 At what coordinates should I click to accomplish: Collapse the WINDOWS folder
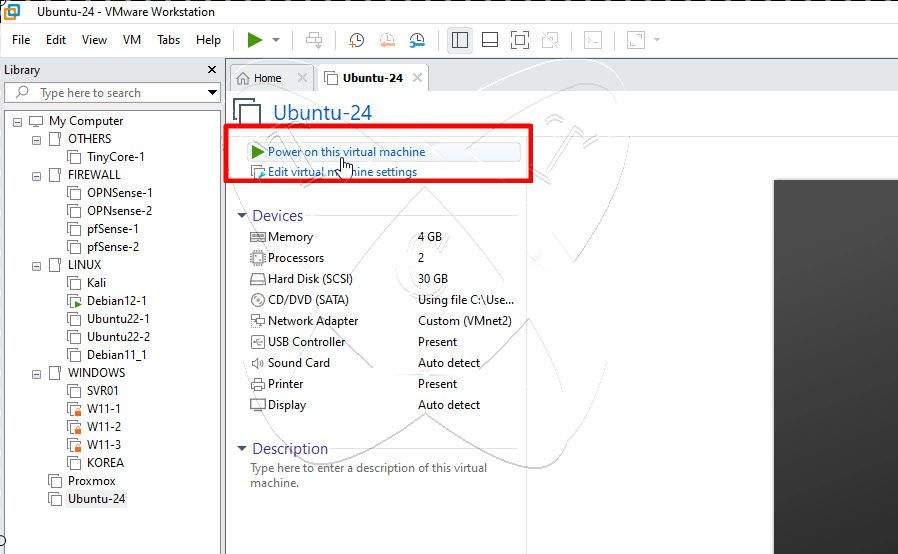[36, 374]
